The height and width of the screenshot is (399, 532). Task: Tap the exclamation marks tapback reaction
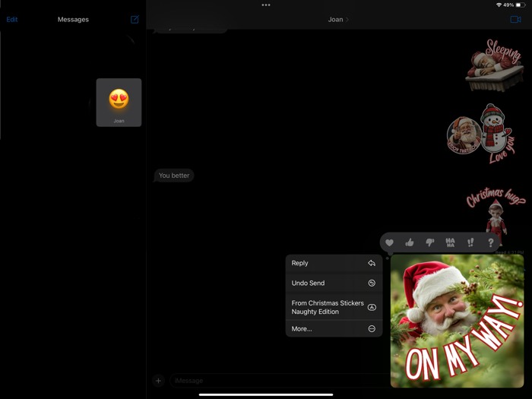pyautogui.click(x=470, y=242)
